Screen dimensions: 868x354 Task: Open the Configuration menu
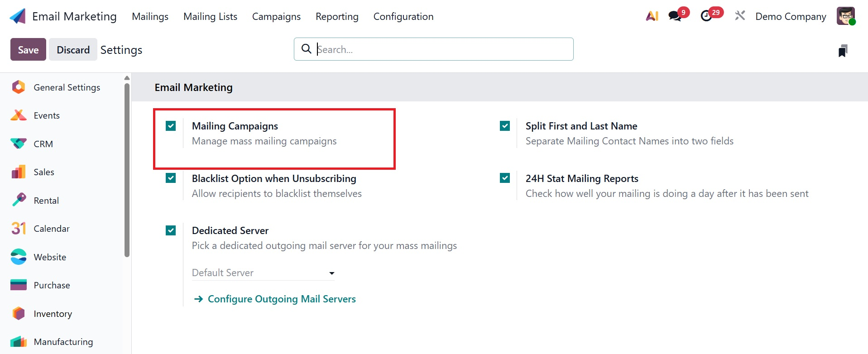403,16
